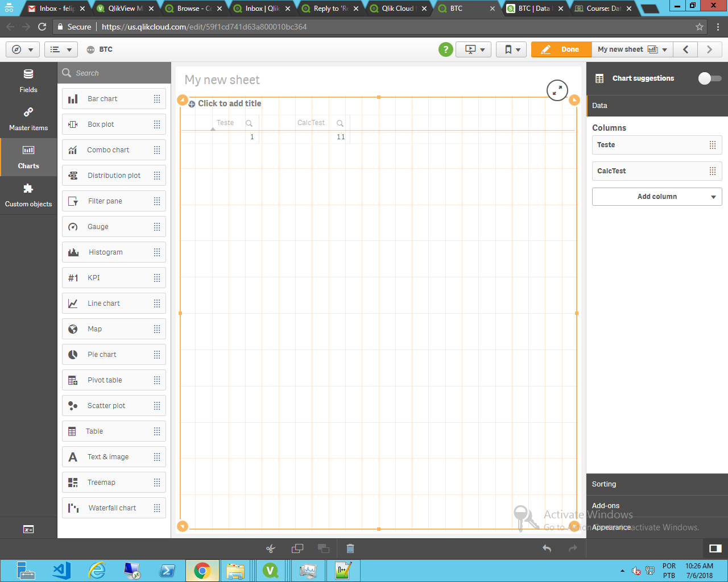Pick the Gauge chart
The height and width of the screenshot is (582, 728).
pyautogui.click(x=114, y=227)
